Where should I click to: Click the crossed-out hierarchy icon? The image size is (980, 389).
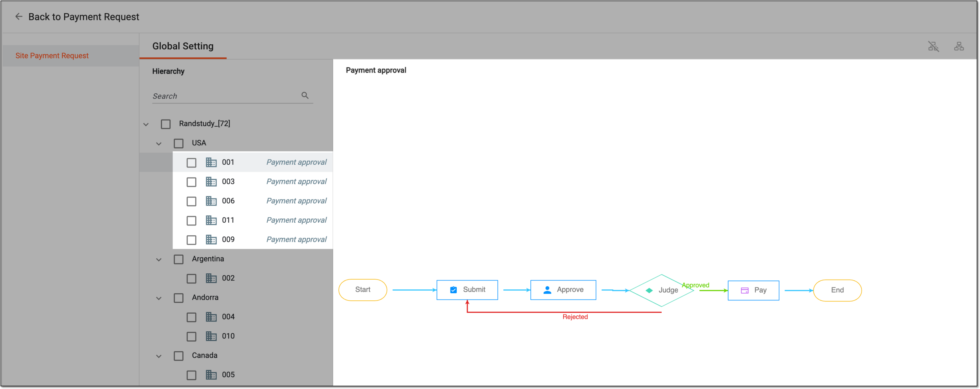pyautogui.click(x=933, y=47)
